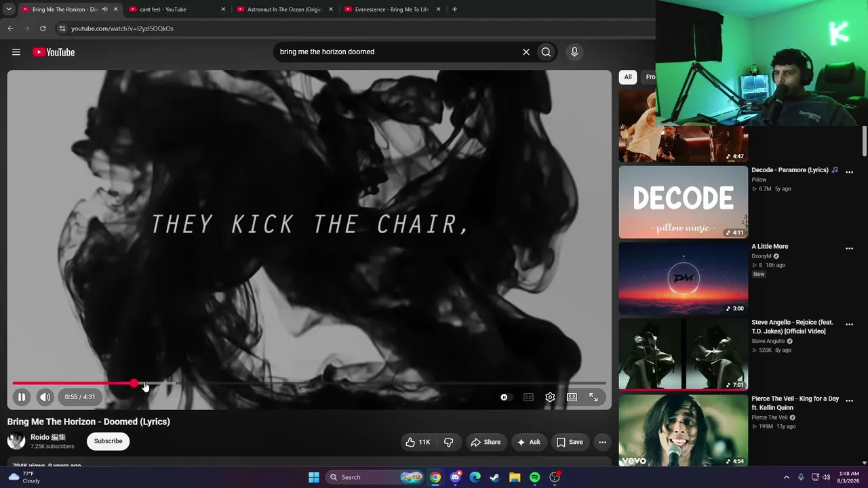Open the Decode Paramore thumbnail
Image resolution: width=868 pixels, height=488 pixels.
click(683, 202)
